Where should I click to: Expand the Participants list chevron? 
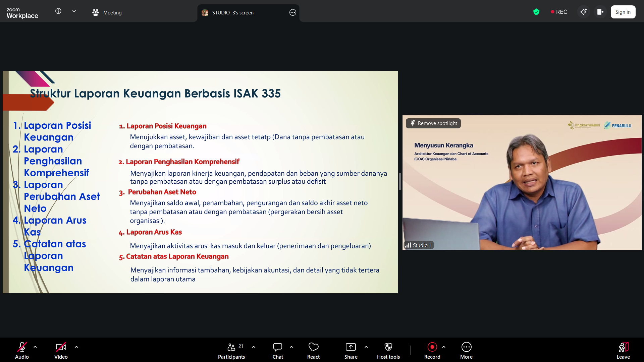253,347
